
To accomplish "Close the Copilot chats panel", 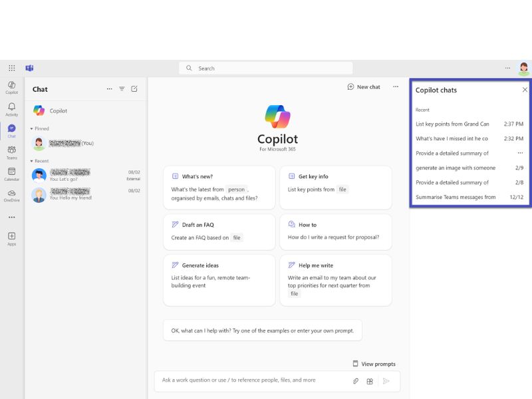I will click(525, 90).
